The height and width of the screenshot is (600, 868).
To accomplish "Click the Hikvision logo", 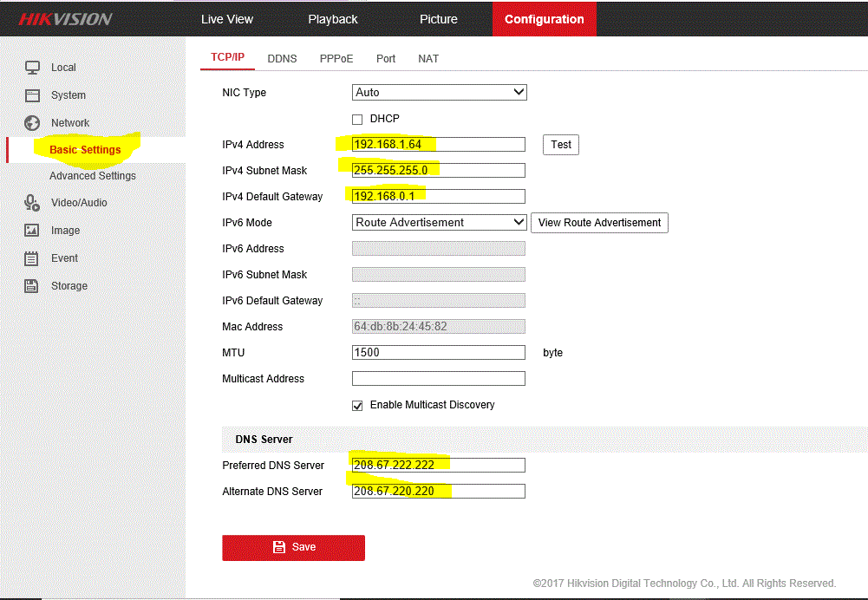I will click(66, 19).
